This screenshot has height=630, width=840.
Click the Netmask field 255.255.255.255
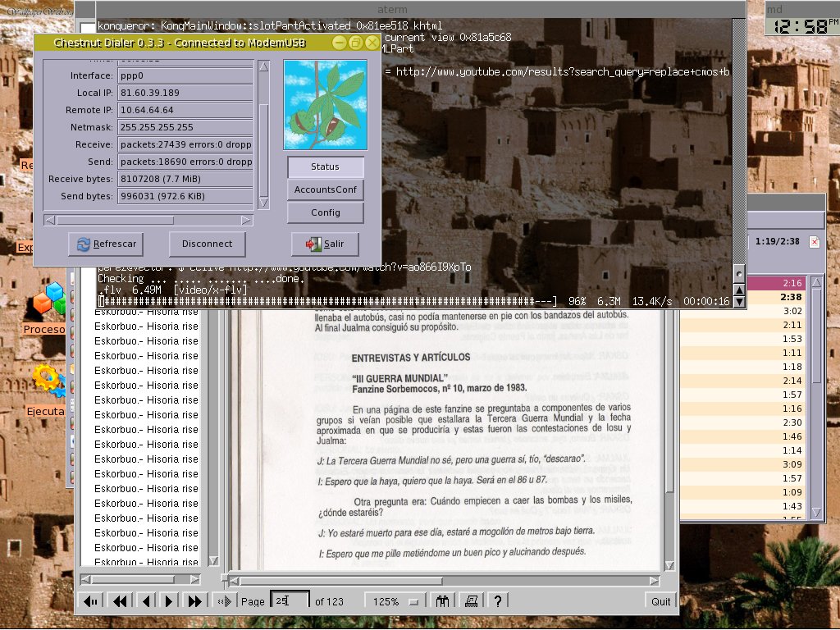(x=185, y=127)
